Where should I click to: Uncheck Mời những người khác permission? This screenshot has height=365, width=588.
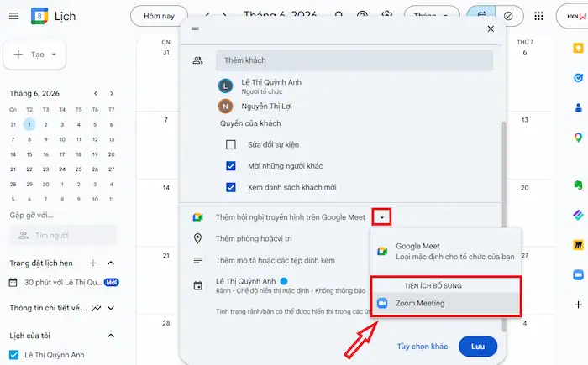pyautogui.click(x=231, y=166)
